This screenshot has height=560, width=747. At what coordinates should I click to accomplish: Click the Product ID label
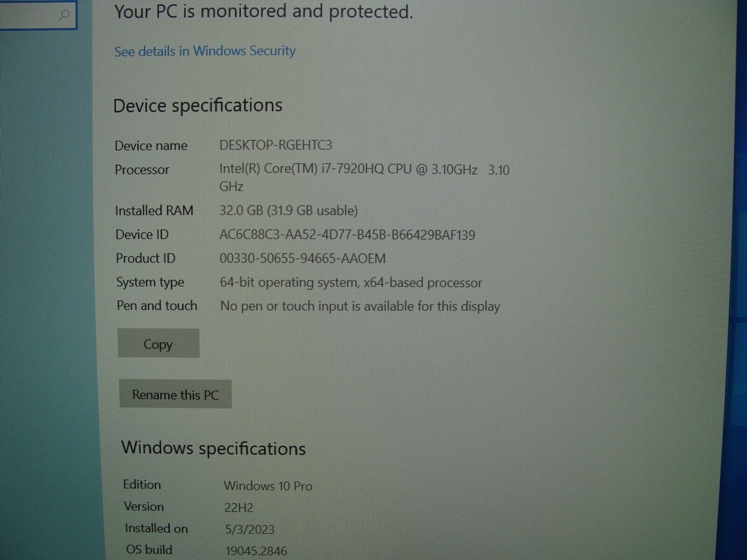pos(146,258)
